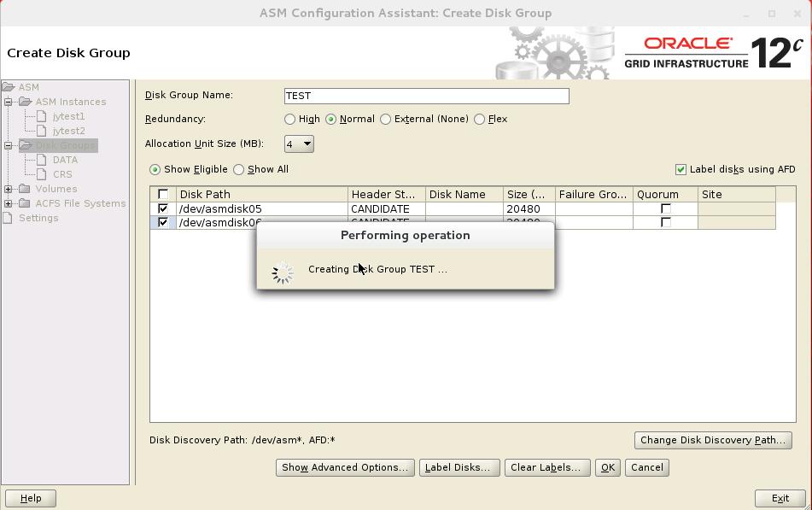This screenshot has width=812, height=510.
Task: Select the ASM Instances folder icon
Action: tap(26, 102)
